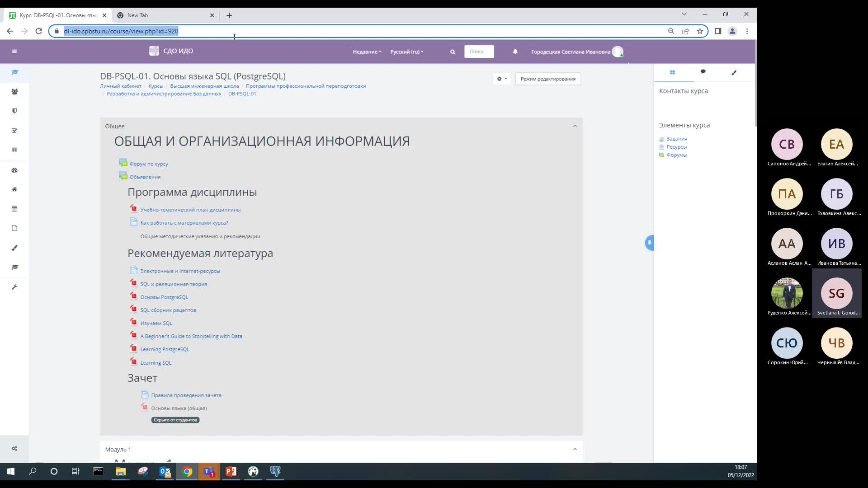Click the СДО ИДО logo
Screen dimensions: 868x488
click(171, 51)
